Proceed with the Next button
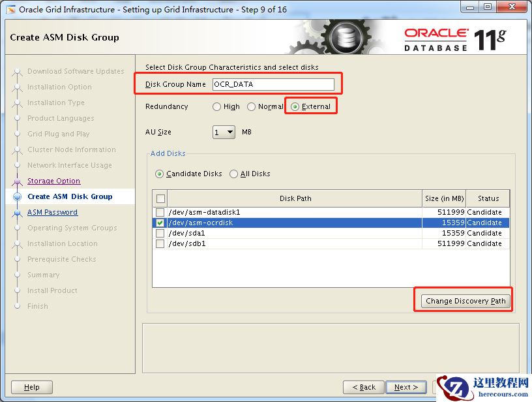The image size is (532, 402). [406, 387]
